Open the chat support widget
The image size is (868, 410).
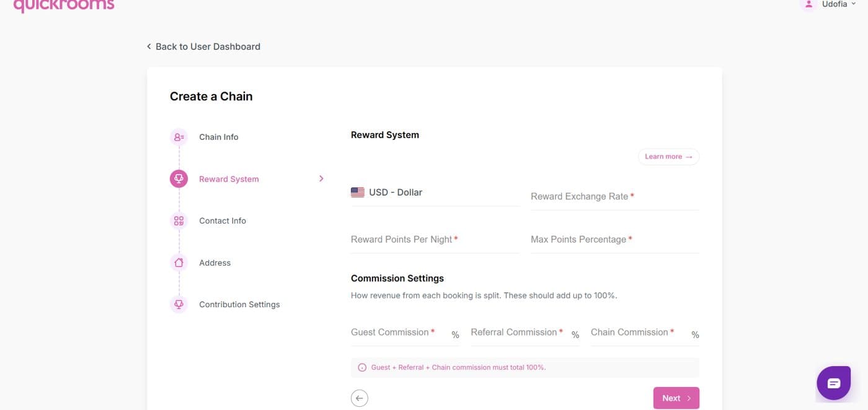834,383
